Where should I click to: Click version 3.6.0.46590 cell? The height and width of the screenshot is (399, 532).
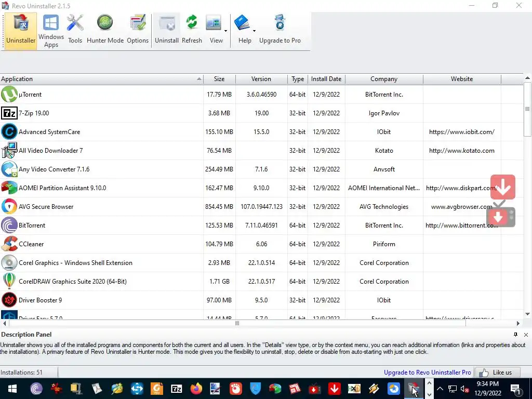261,95
